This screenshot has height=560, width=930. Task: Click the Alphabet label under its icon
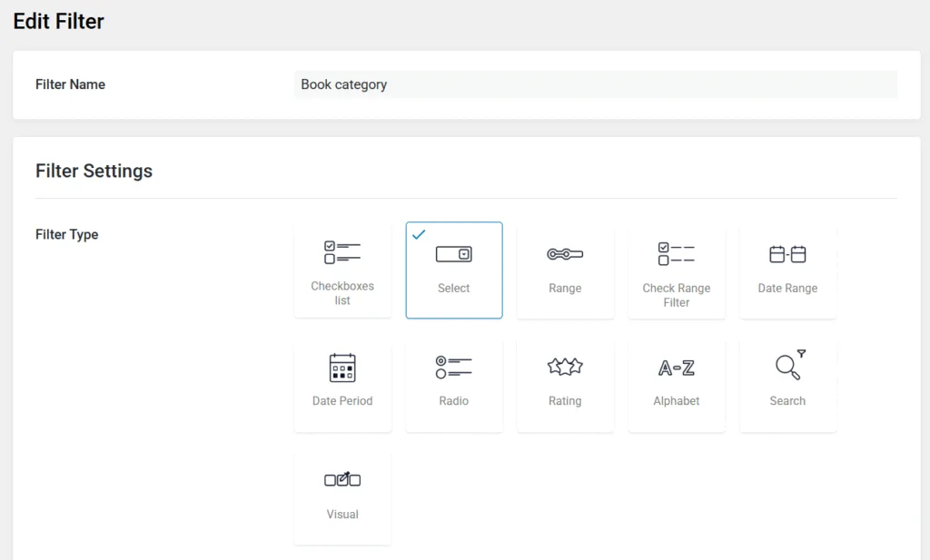tap(677, 400)
